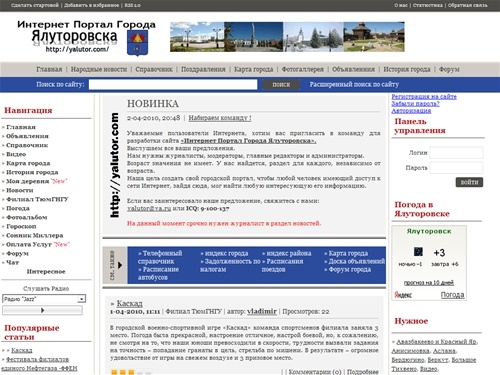Viewport: 500px width, 375px height.
Task: Open 'Главная' in the top menu bar
Action: coord(49,69)
